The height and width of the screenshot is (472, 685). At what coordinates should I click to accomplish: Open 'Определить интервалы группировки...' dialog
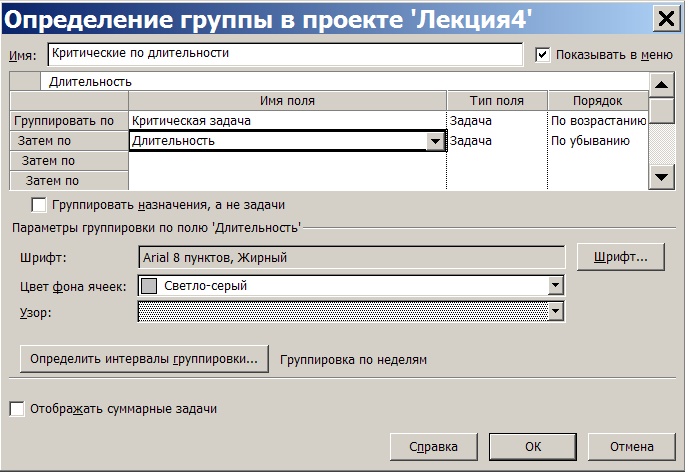144,359
